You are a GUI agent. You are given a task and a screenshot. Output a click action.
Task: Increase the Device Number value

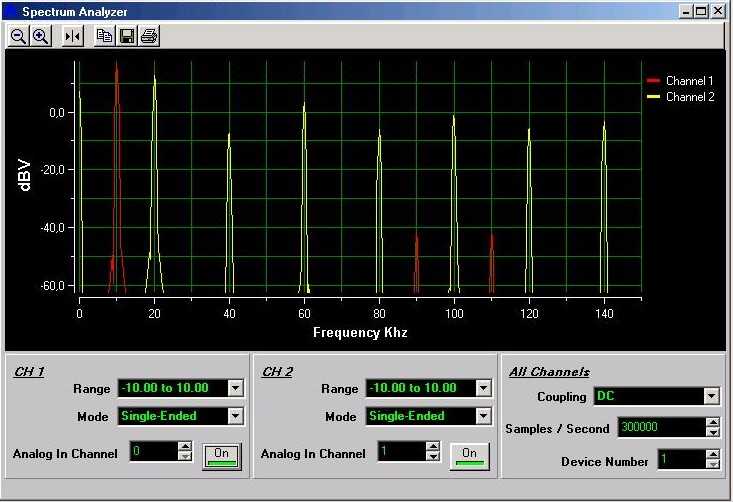(x=713, y=454)
